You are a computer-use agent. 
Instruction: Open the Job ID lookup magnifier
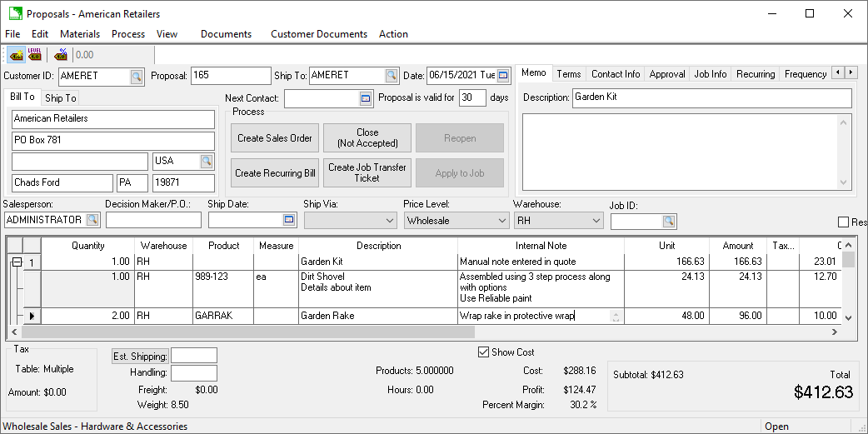pyautogui.click(x=669, y=221)
